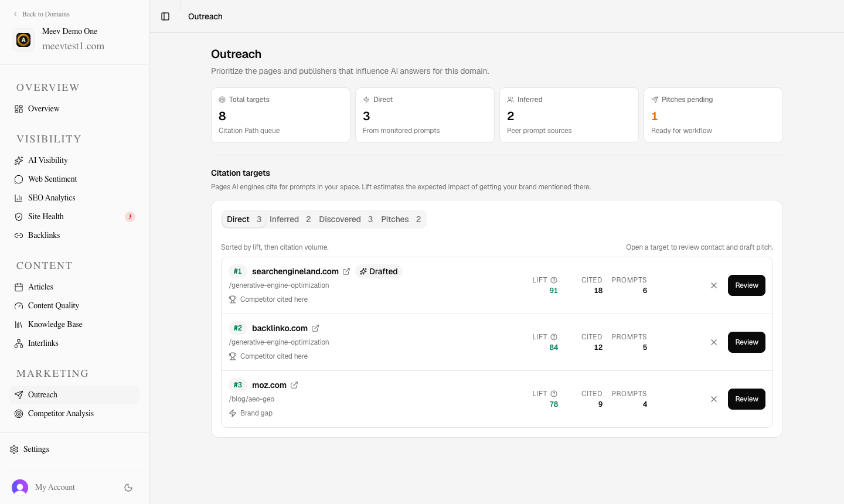Viewport: 844px width, 504px height.
Task: Click the Pitches pending send icon
Action: (x=655, y=100)
